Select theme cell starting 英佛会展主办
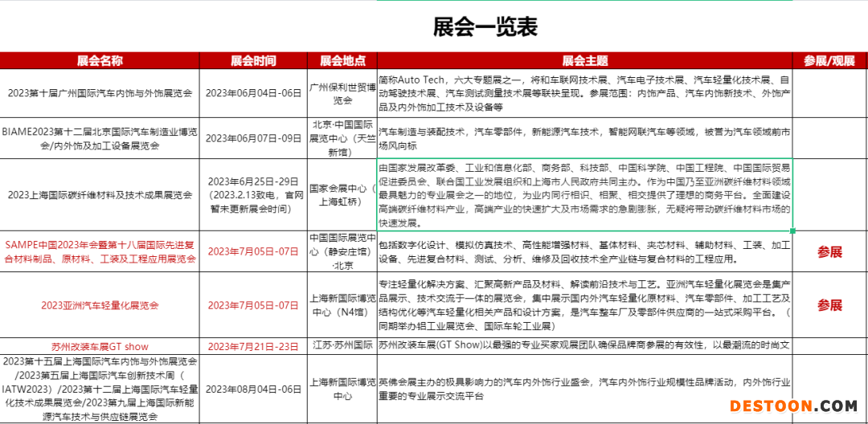The height and width of the screenshot is (424, 868). pos(584,389)
